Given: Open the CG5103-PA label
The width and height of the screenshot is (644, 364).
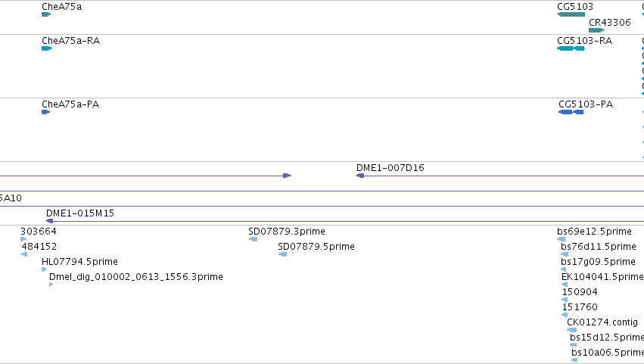Looking at the screenshot, I should (x=586, y=104).
